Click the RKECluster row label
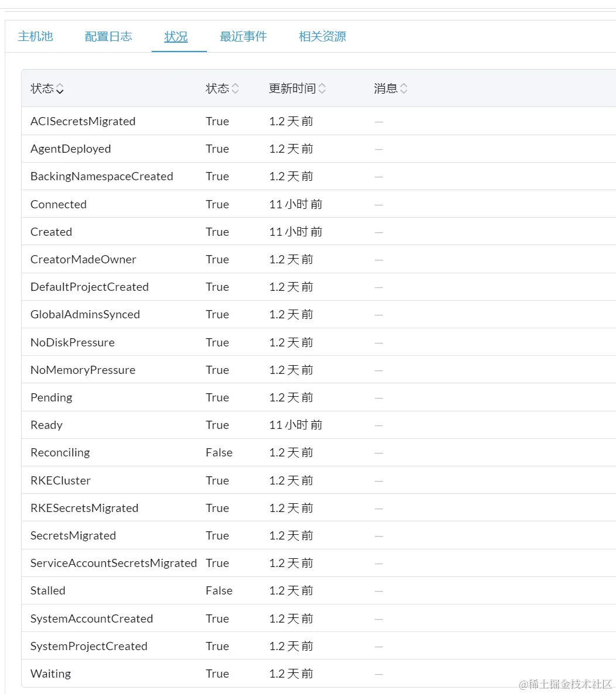The width and height of the screenshot is (616, 694). click(60, 480)
